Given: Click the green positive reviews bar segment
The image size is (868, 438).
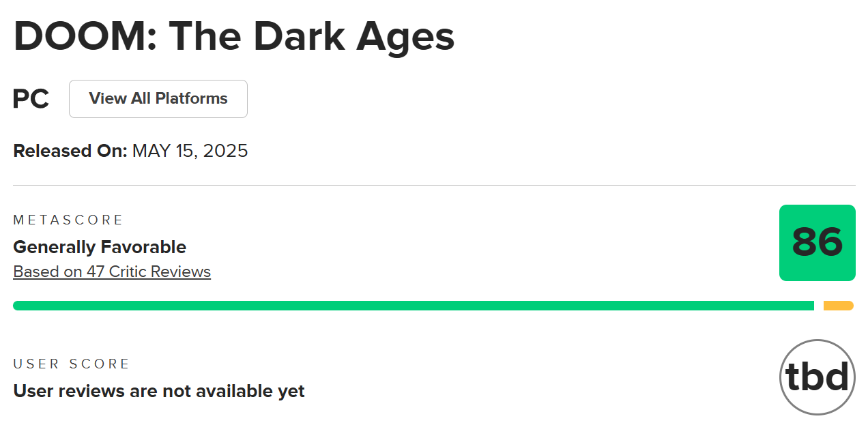Looking at the screenshot, I should (414, 306).
